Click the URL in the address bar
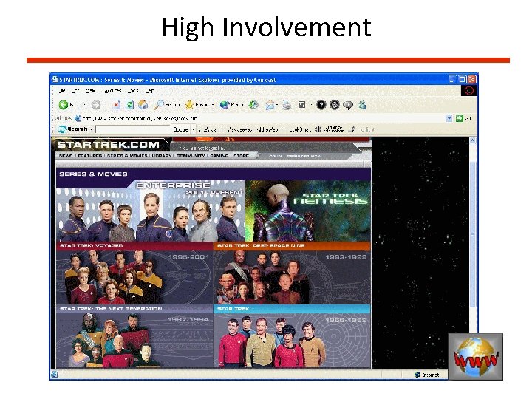The width and height of the screenshot is (532, 399). click(140, 118)
